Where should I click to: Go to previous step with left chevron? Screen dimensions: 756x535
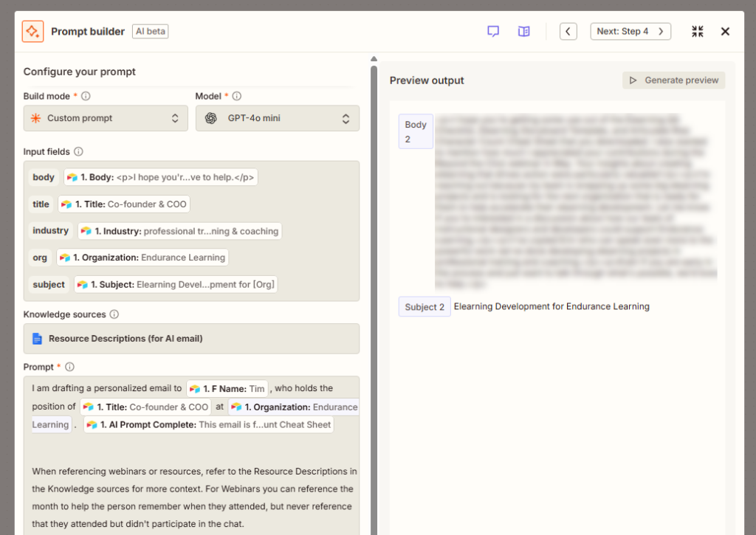(x=568, y=31)
